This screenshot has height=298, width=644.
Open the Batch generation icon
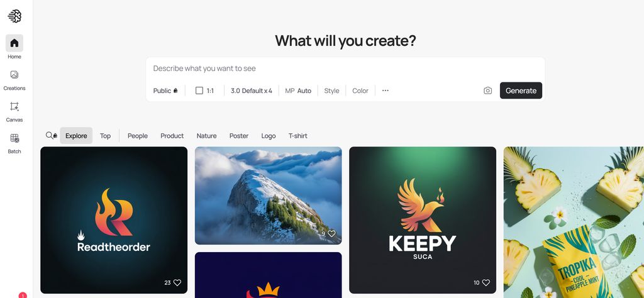(14, 138)
